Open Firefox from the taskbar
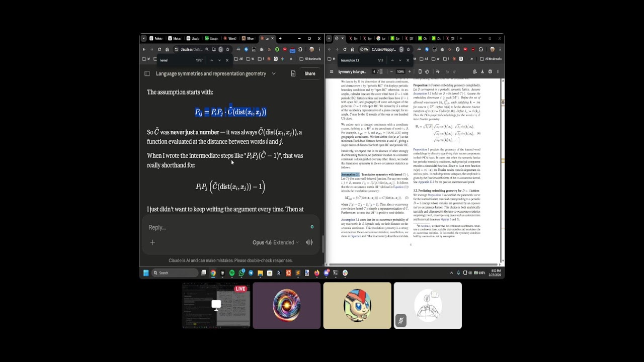The width and height of the screenshot is (644, 362). point(316,273)
